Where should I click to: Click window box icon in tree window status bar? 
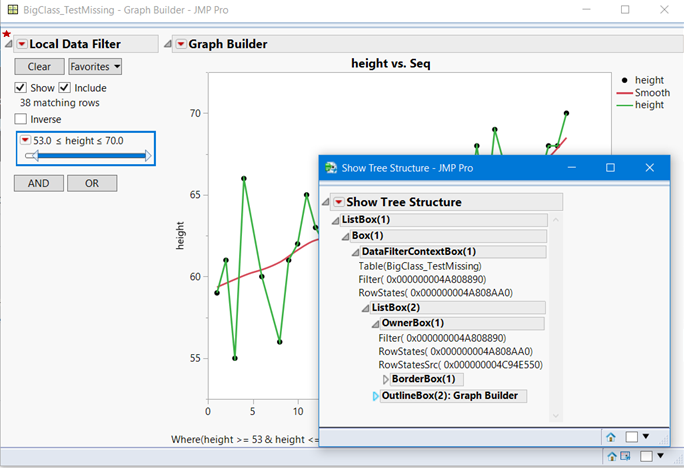point(632,437)
